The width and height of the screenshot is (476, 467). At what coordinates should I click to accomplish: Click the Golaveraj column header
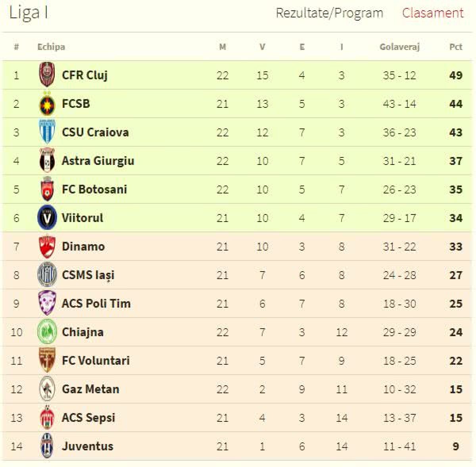point(399,46)
